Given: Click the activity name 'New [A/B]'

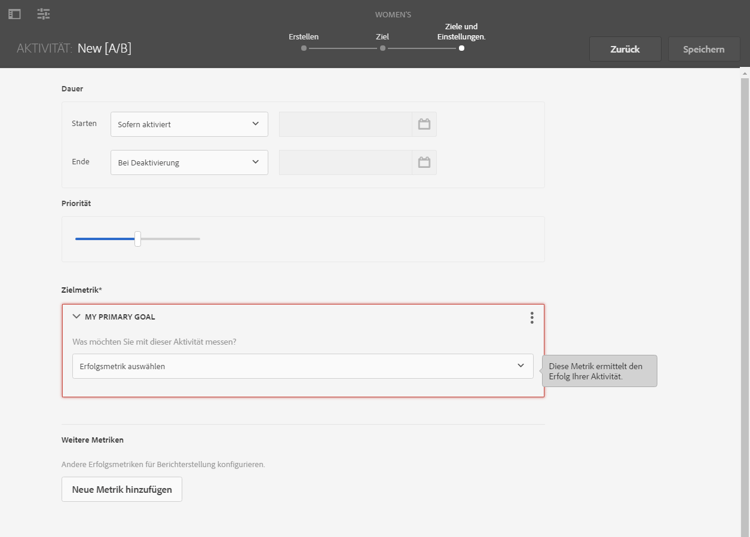Looking at the screenshot, I should (104, 48).
